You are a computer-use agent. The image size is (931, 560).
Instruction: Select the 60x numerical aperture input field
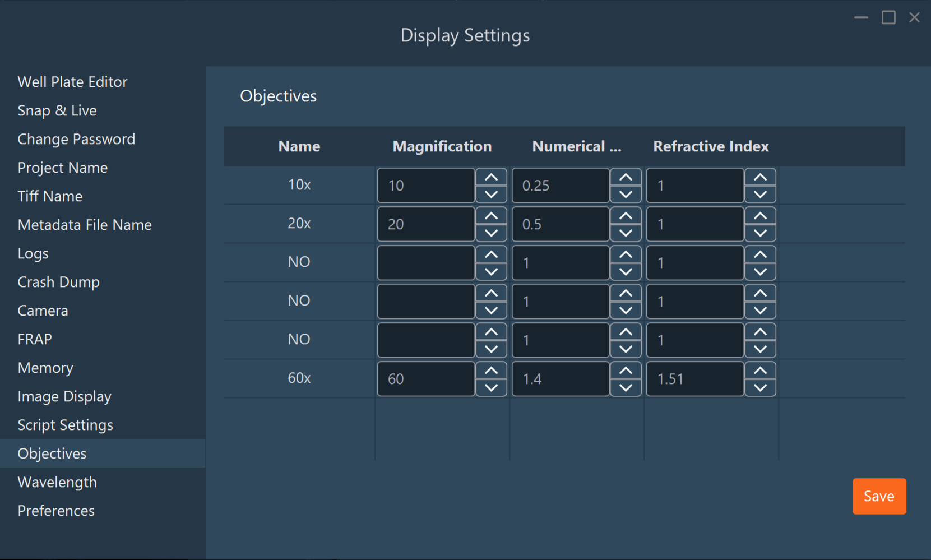click(x=560, y=378)
